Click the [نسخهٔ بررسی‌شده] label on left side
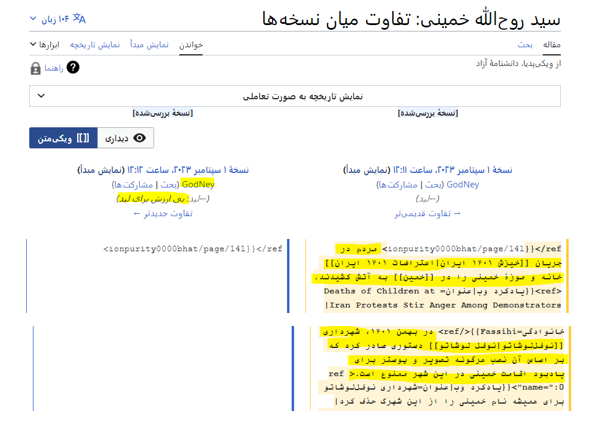Screen dimensions: 597x438 point(163,113)
